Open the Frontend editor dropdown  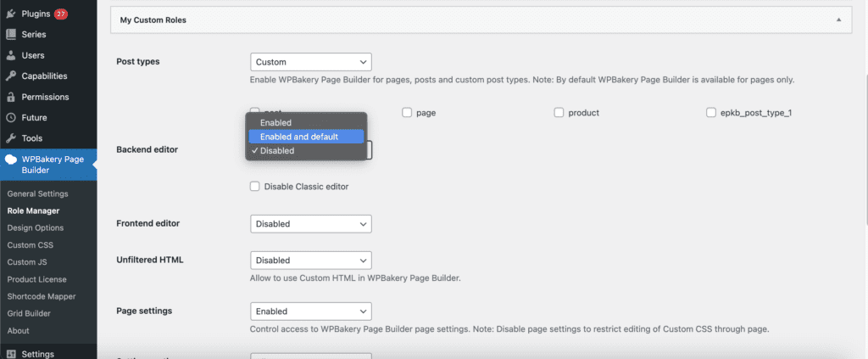click(x=311, y=224)
